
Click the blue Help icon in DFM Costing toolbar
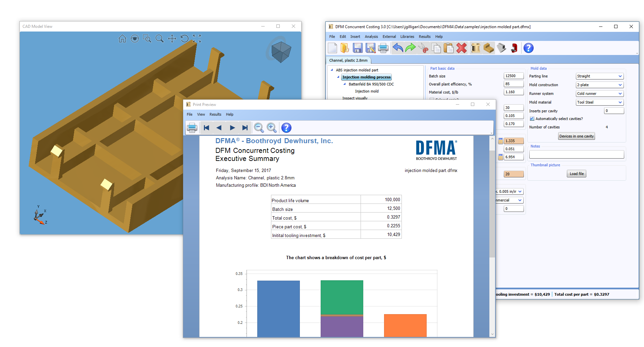(x=528, y=48)
